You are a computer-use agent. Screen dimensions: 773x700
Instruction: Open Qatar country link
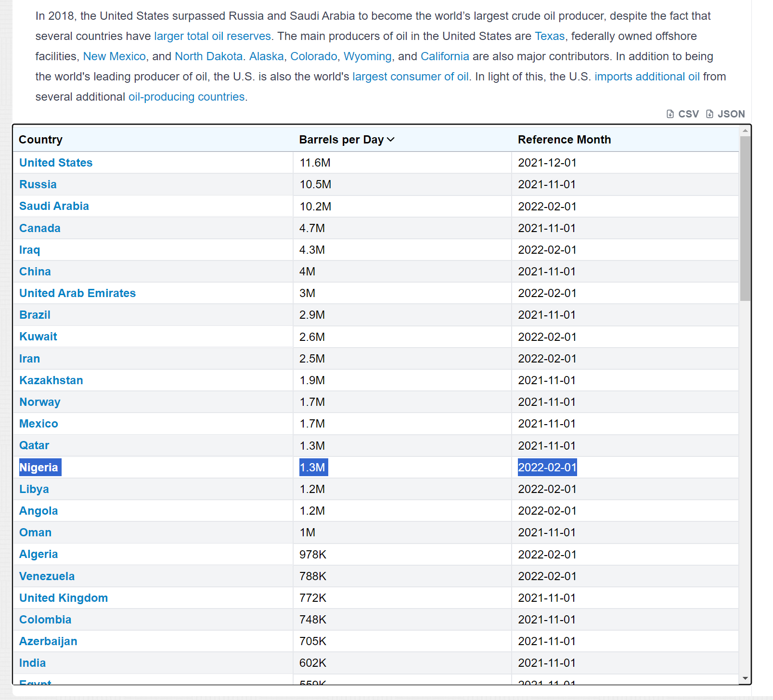coord(34,445)
